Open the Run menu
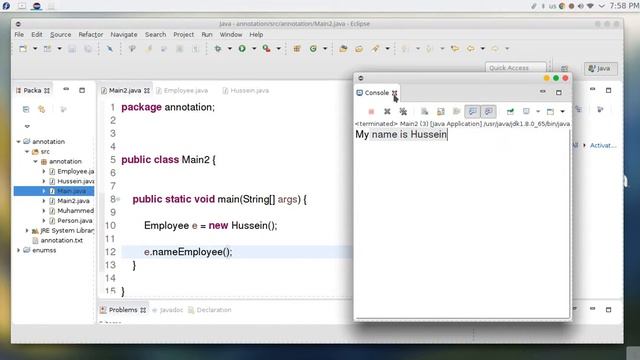Screen dimensions: 640x360 pos(207,35)
